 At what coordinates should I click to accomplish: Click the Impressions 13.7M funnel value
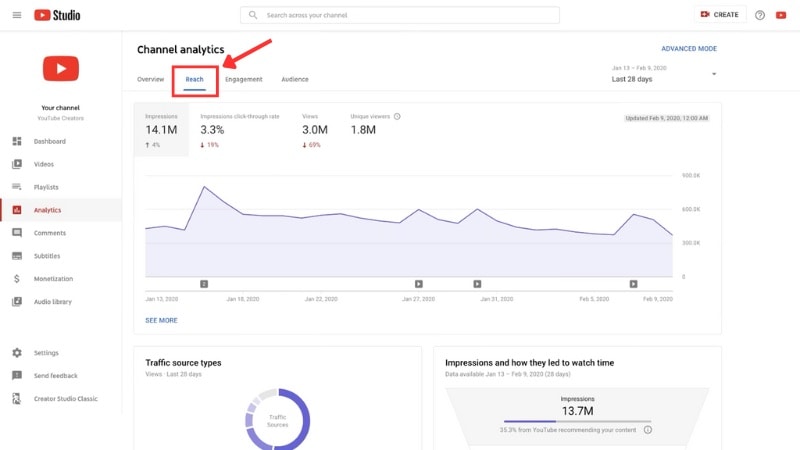pyautogui.click(x=577, y=411)
